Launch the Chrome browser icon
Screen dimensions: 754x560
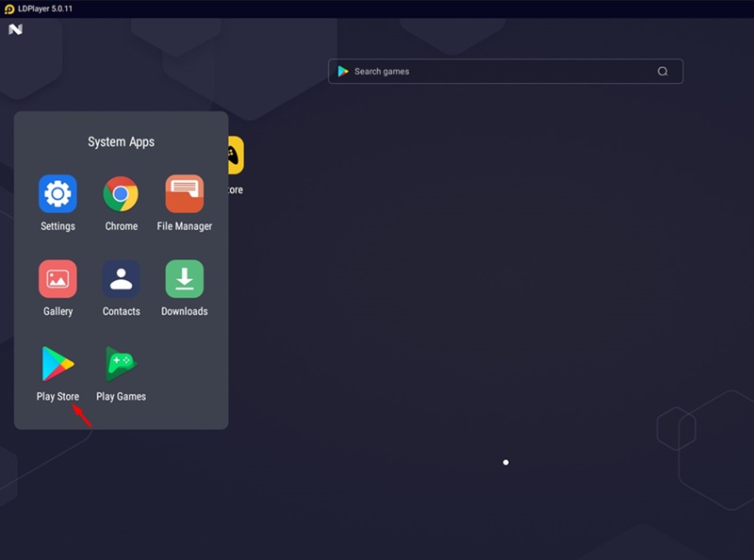point(121,194)
